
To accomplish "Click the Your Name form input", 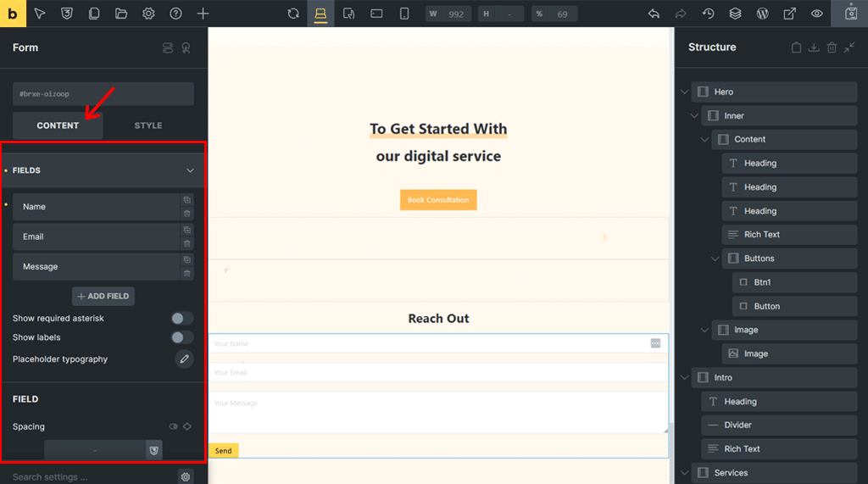I will pos(438,343).
